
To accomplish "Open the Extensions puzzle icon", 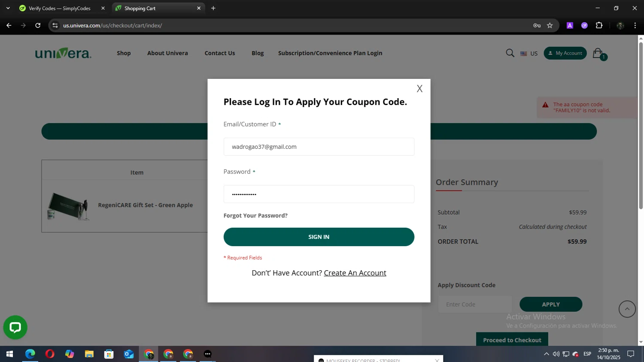I will pos(599,25).
